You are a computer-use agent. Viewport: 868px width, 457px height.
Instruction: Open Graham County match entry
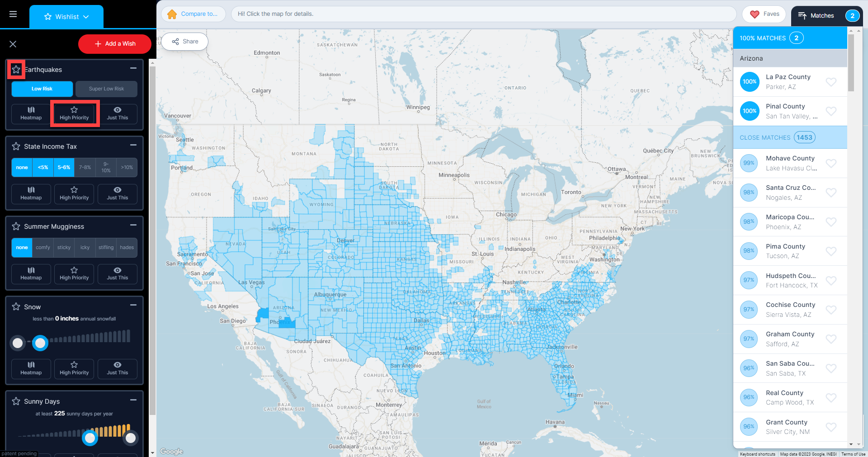click(790, 339)
